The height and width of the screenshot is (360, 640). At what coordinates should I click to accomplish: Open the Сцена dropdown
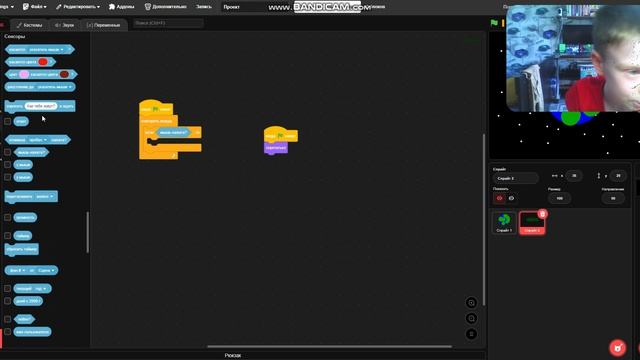pyautogui.click(x=46, y=270)
